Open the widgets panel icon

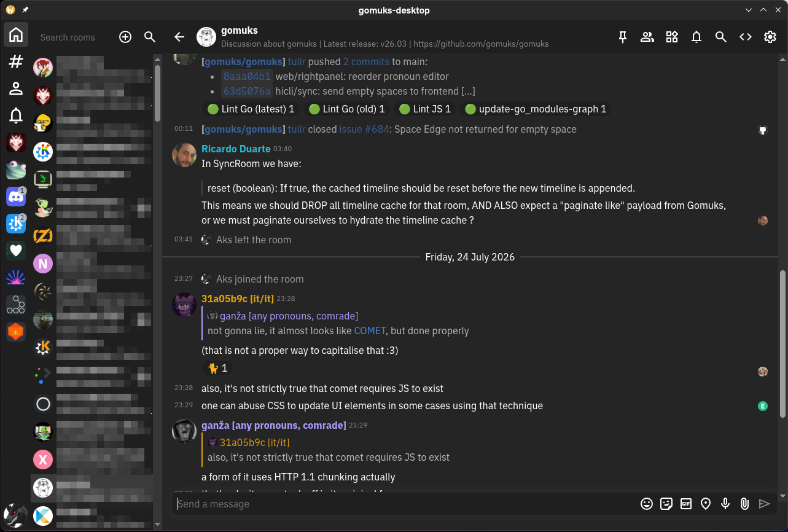(672, 37)
